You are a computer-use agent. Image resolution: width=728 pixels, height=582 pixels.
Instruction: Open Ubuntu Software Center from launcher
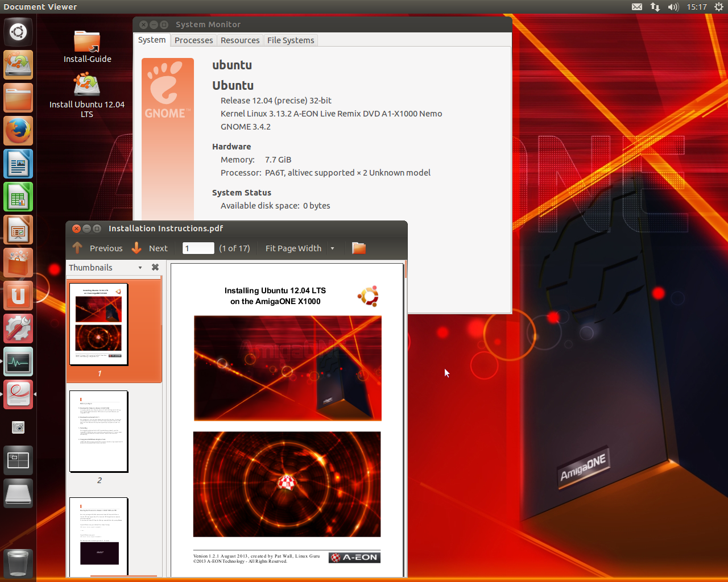point(18,263)
